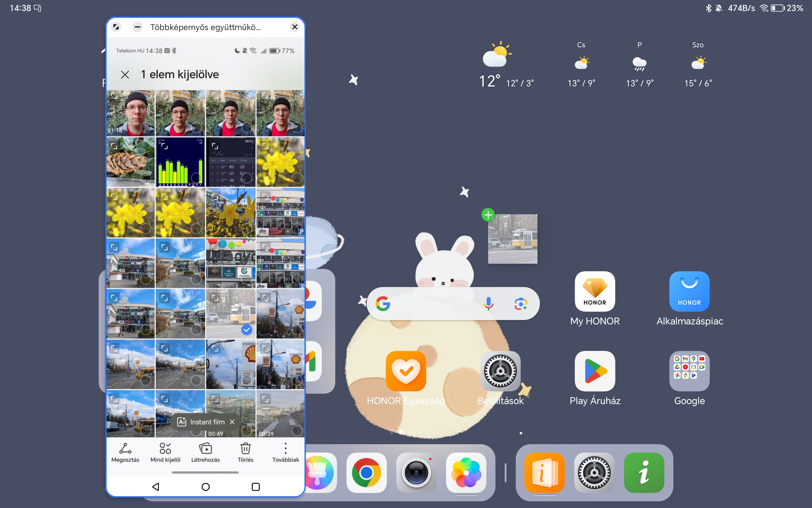The height and width of the screenshot is (508, 812).
Task: Start voice search with the microphone icon
Action: (x=488, y=304)
